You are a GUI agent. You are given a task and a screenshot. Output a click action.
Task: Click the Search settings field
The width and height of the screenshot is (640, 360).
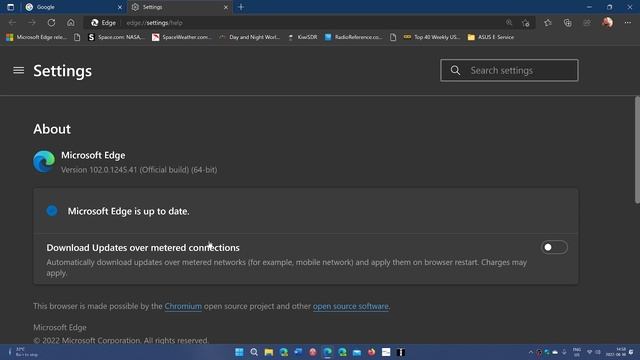[509, 70]
